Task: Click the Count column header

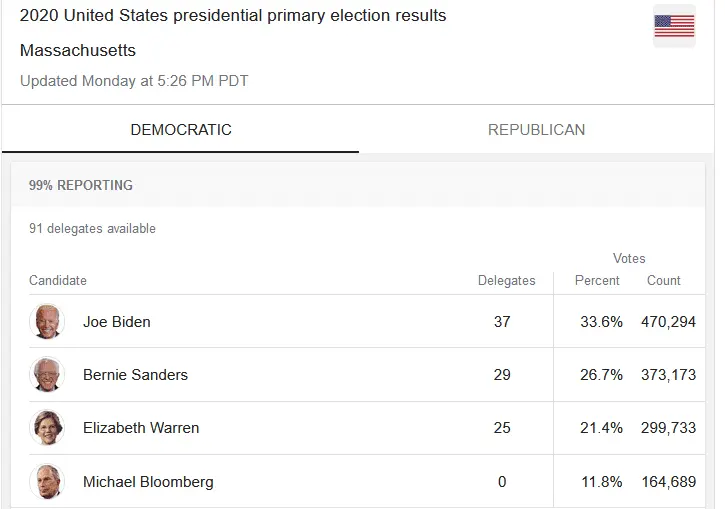Action: pos(663,281)
